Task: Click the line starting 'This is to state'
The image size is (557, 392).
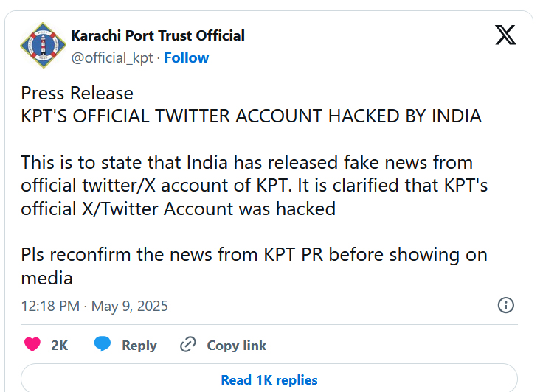Action: click(x=247, y=163)
